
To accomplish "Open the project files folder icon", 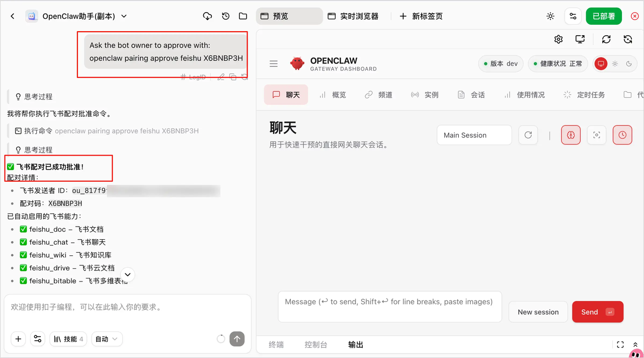I will [x=243, y=16].
